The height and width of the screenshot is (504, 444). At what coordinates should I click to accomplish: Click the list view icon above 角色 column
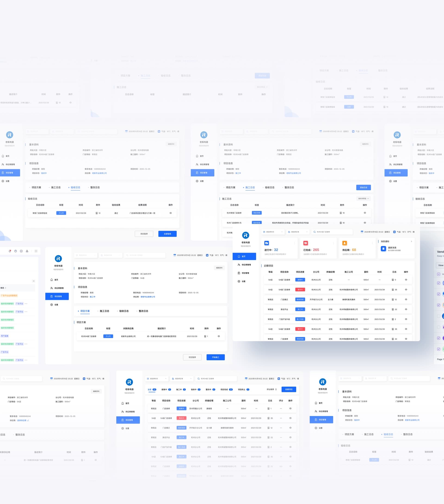coord(34,281)
